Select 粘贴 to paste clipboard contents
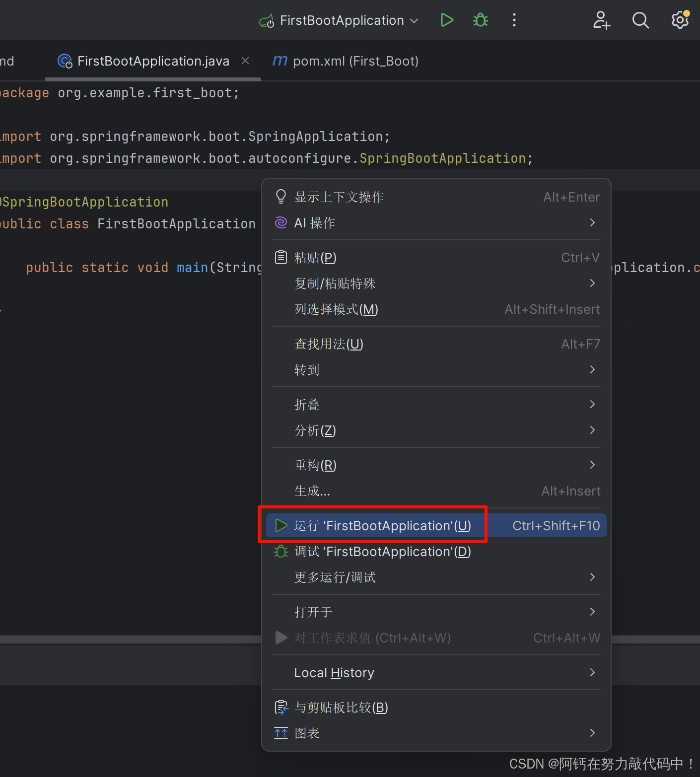This screenshot has width=700, height=777. pos(316,257)
